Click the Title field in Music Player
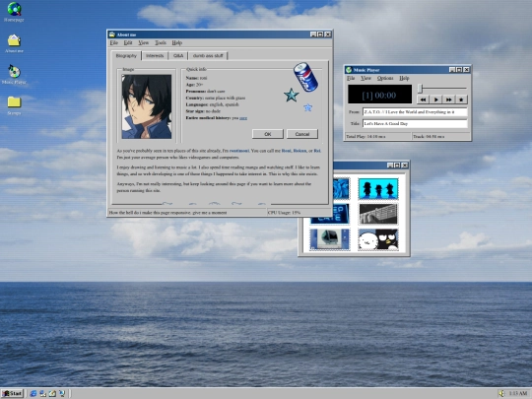Viewport: 532px width, 399px height. point(415,123)
